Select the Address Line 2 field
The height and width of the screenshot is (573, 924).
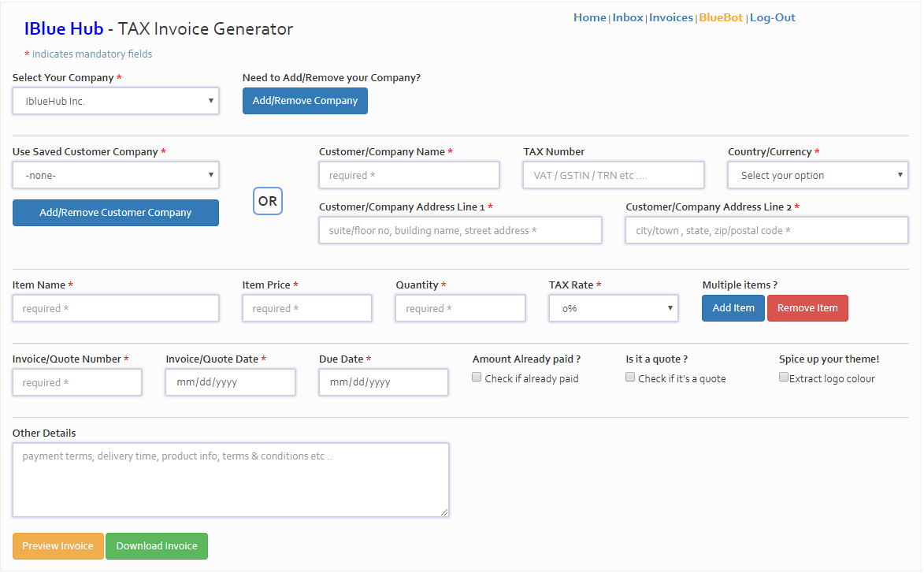[766, 230]
